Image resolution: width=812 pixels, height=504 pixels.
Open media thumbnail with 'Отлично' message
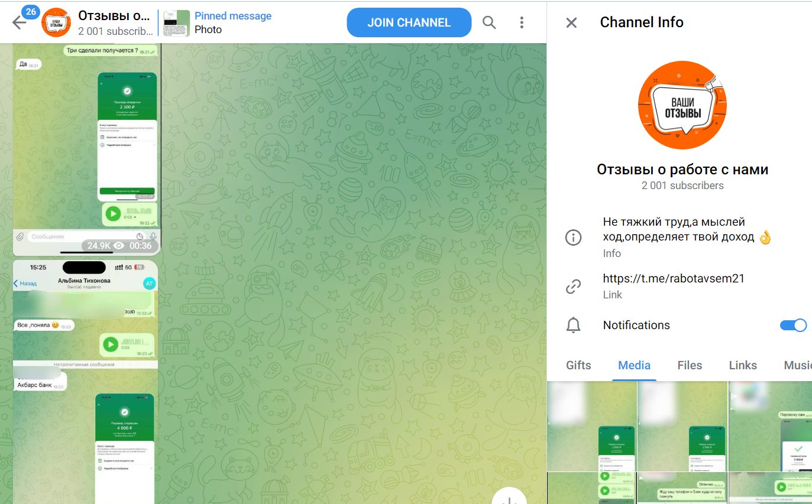click(682, 488)
